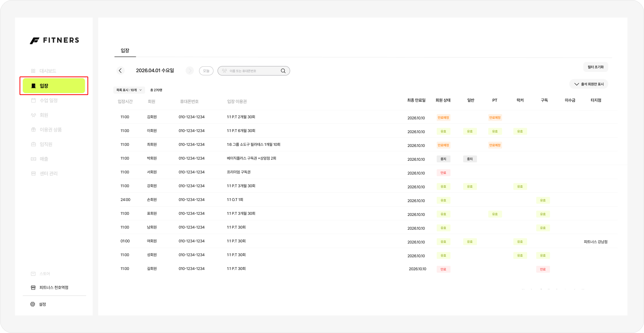Expand the 목록 표시 10개 dropdown

click(x=129, y=90)
